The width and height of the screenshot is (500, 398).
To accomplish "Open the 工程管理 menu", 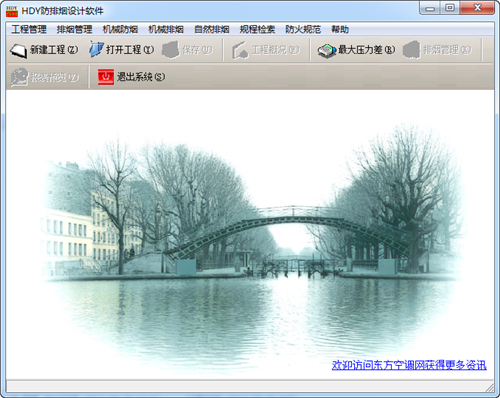I will [29, 30].
